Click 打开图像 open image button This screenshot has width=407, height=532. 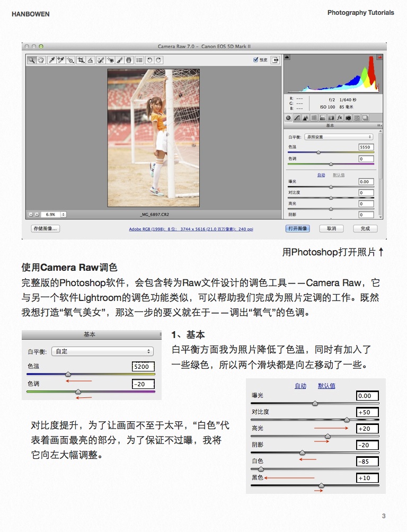click(x=297, y=228)
